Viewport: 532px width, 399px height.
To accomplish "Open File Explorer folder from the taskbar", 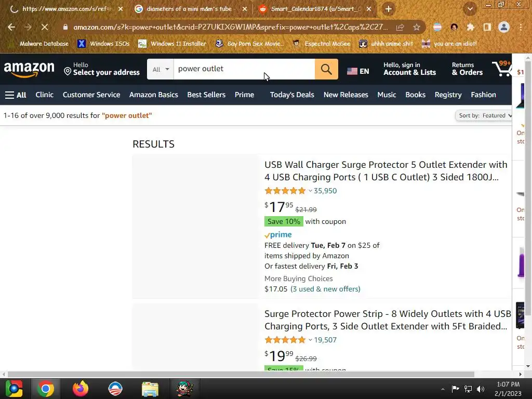I will pyautogui.click(x=150, y=389).
